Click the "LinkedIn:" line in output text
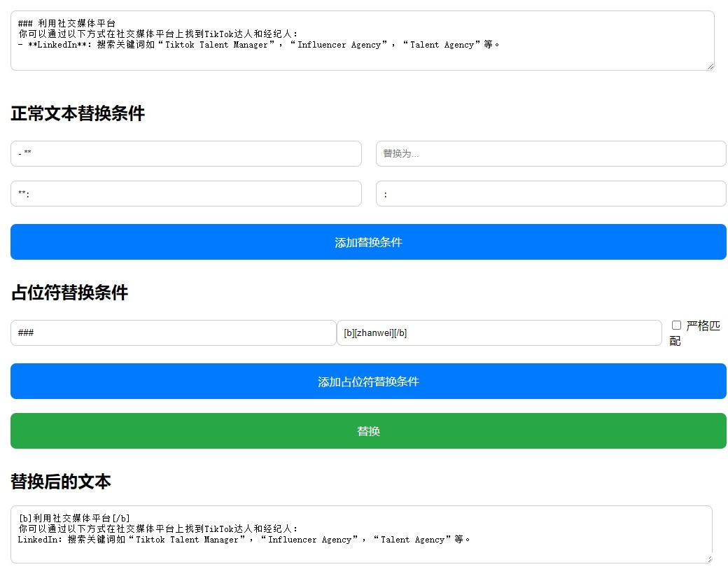 (x=244, y=540)
